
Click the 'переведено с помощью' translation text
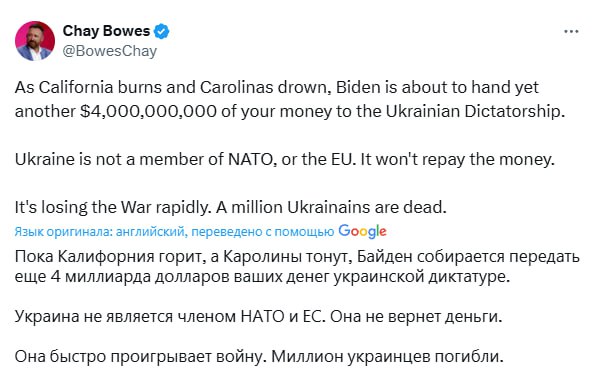click(262, 231)
